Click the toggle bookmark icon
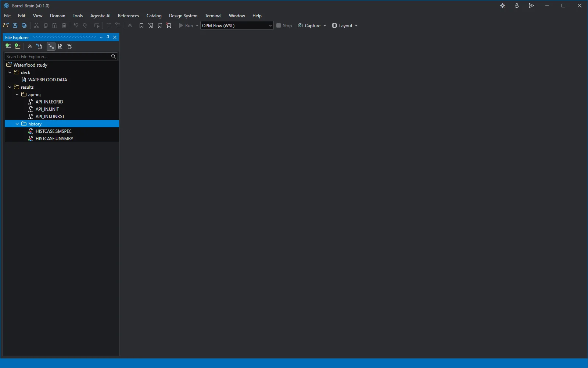The width and height of the screenshot is (588, 368). [141, 25]
